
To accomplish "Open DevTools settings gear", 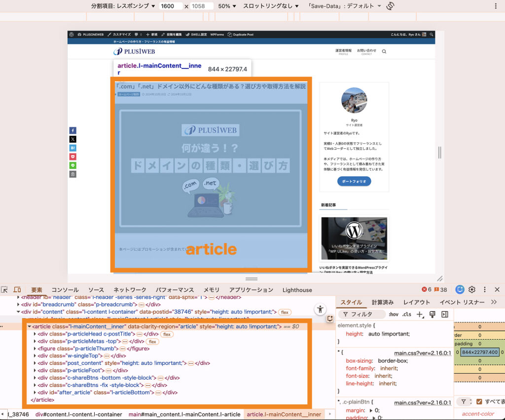I will coord(472,290).
